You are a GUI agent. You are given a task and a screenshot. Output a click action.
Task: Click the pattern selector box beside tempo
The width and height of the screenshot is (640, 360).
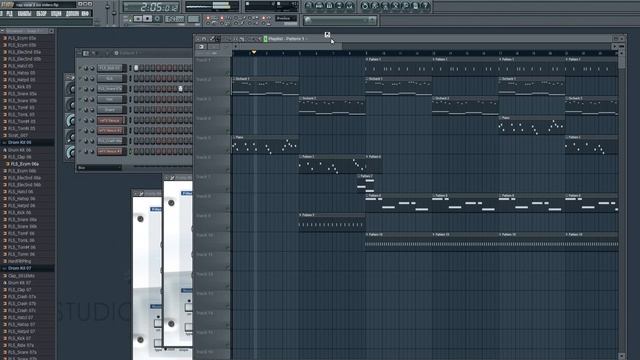pyautogui.click(x=193, y=19)
